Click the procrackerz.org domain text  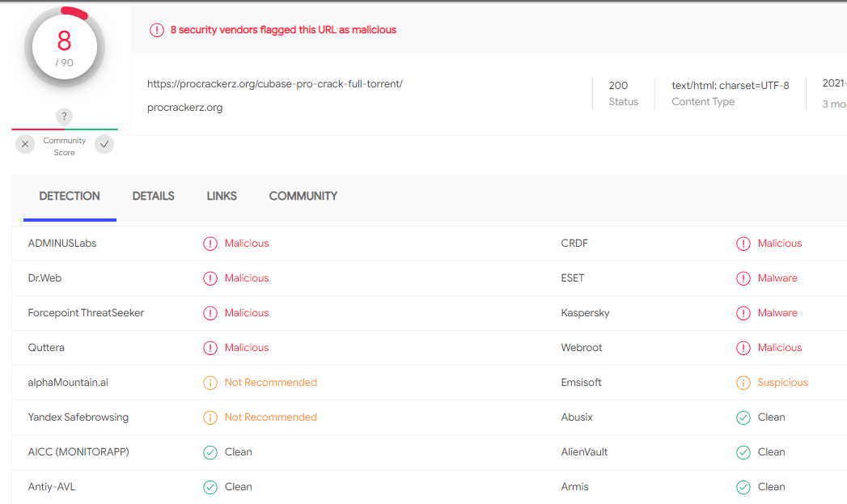click(184, 108)
